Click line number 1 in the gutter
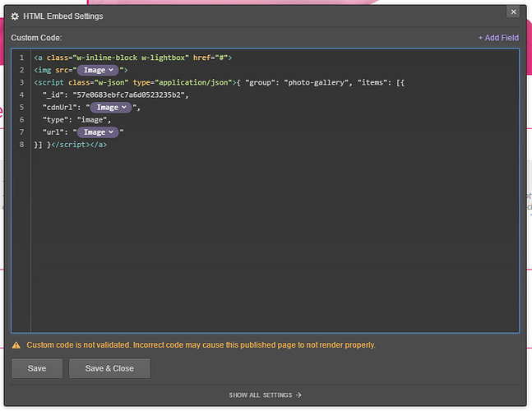The image size is (532, 411). pos(21,58)
